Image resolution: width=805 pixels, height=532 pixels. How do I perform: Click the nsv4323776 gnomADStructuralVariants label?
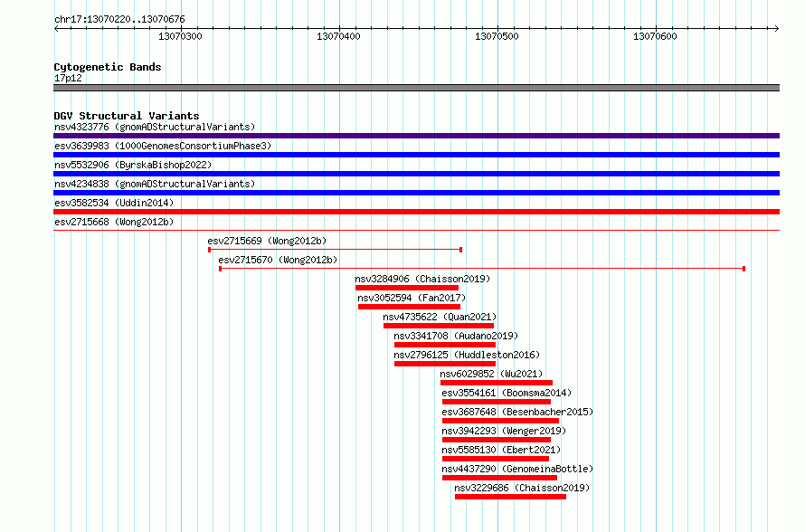(x=155, y=127)
